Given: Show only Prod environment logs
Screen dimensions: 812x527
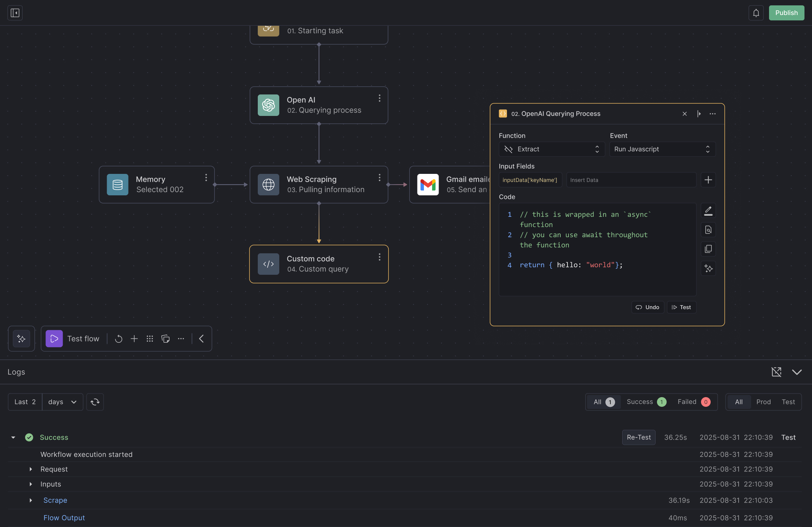Looking at the screenshot, I should click(x=763, y=402).
